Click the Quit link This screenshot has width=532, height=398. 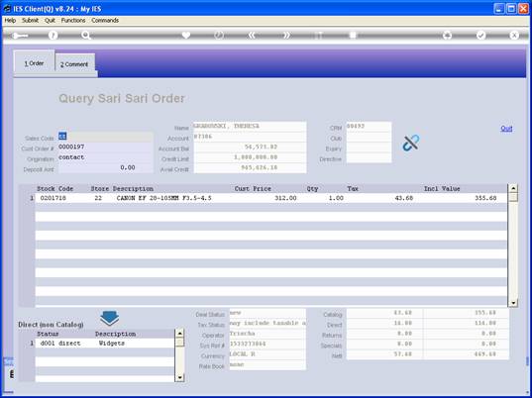pos(506,129)
